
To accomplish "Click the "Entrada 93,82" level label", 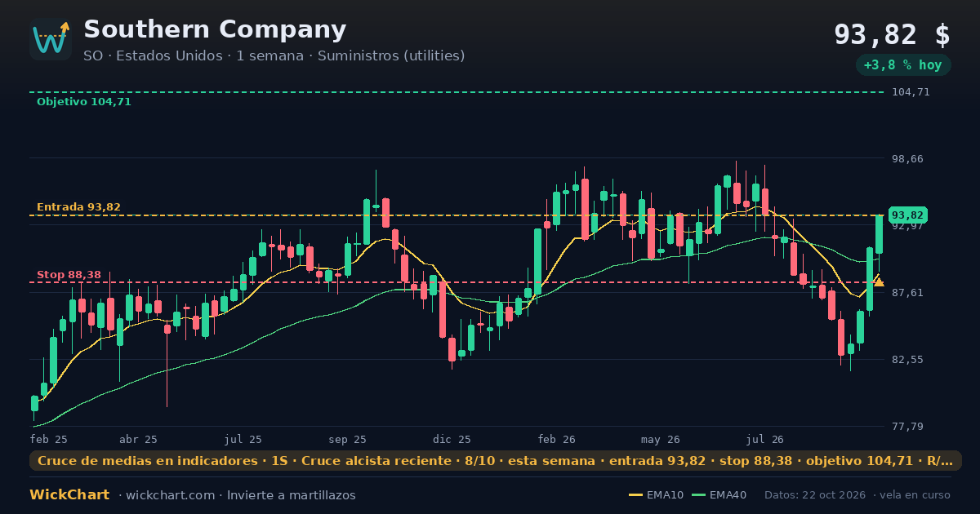I will tap(78, 207).
